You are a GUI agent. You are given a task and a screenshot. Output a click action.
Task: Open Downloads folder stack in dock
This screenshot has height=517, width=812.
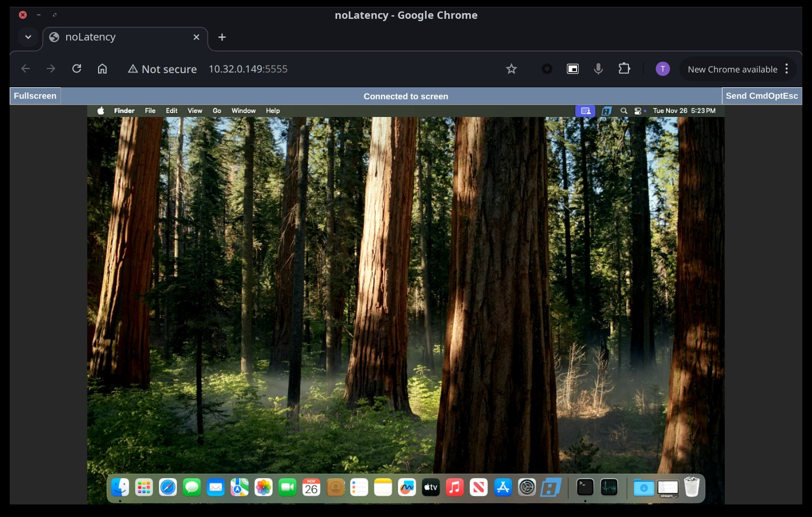[644, 488]
